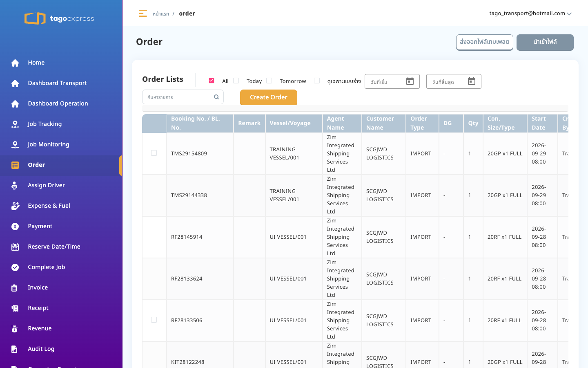Open the start date calendar icon
Image resolution: width=588 pixels, height=368 pixels.
[410, 81]
